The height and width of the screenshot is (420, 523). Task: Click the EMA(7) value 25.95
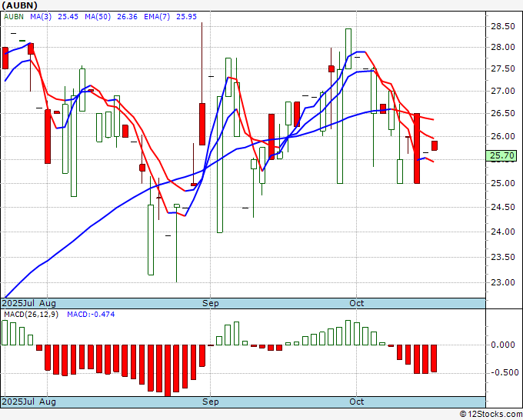pos(186,17)
